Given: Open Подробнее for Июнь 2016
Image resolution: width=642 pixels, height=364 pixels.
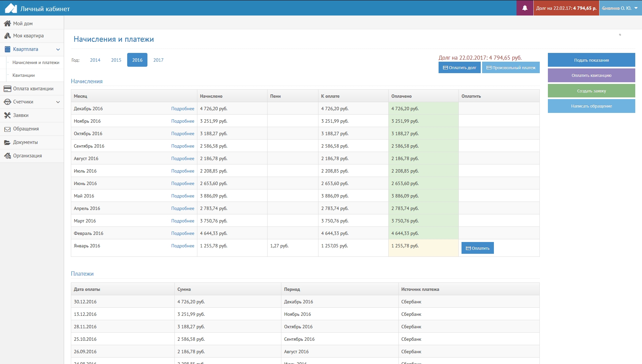Looking at the screenshot, I should click(183, 184).
